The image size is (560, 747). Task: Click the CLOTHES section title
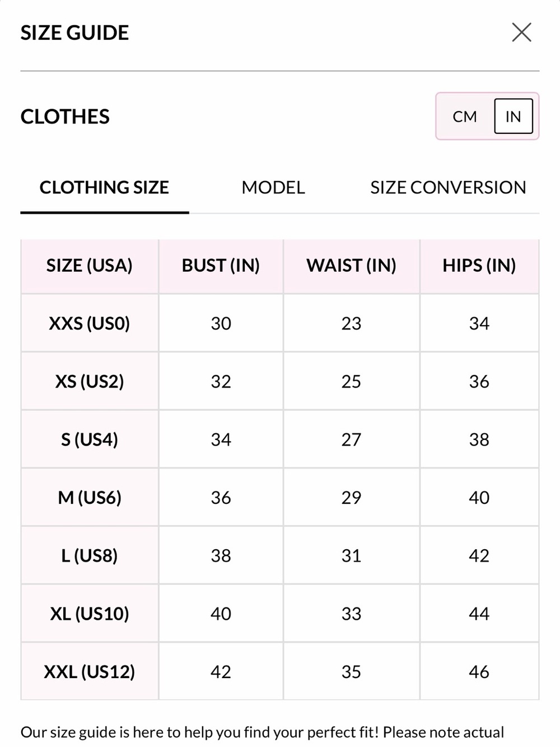65,117
